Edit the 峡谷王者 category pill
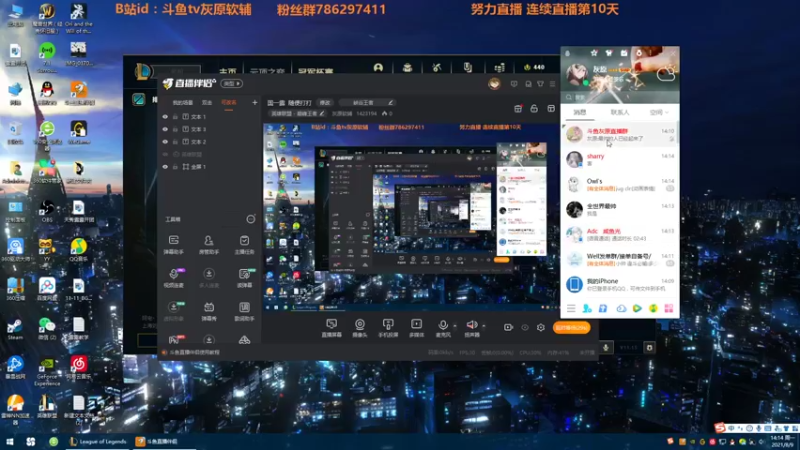The image size is (800, 450). pos(366,103)
